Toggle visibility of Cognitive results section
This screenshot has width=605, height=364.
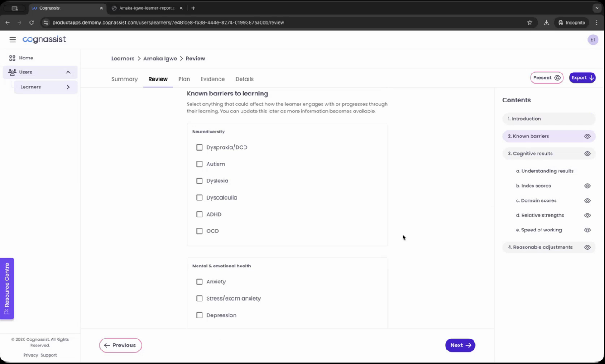pyautogui.click(x=587, y=154)
